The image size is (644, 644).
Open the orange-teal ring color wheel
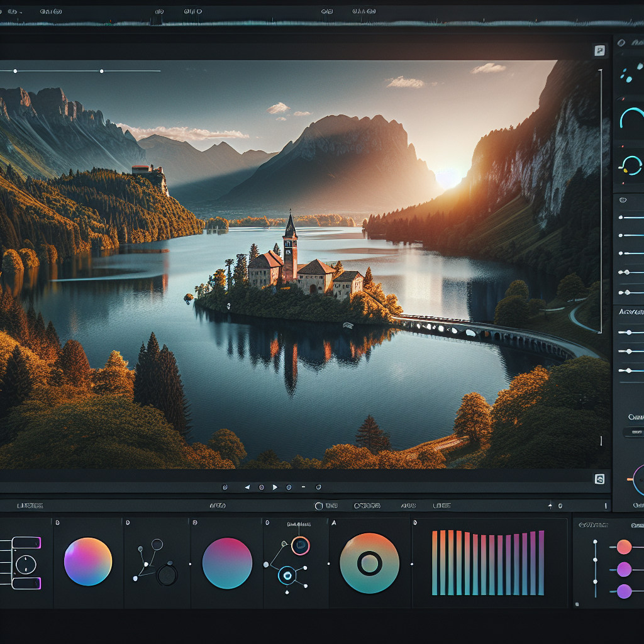pos(369,563)
